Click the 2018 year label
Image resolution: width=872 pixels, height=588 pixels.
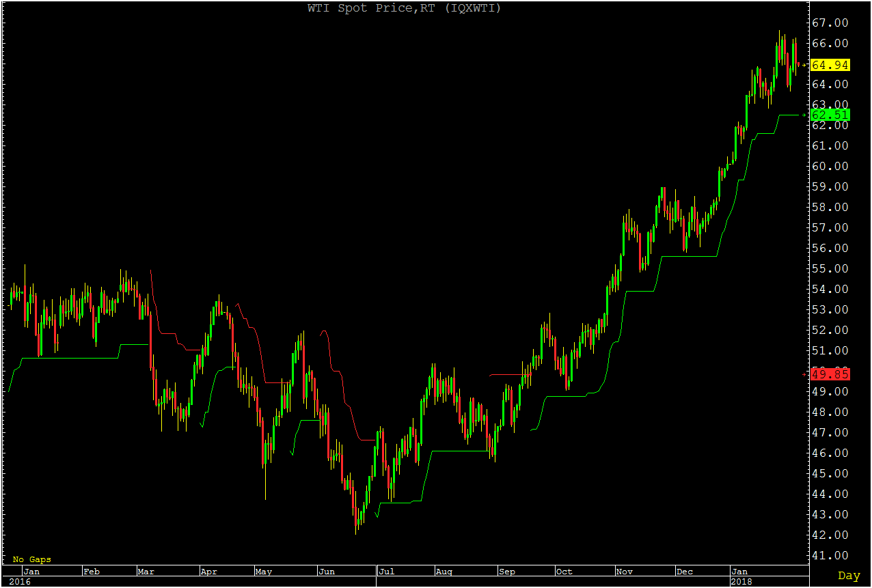pos(741,582)
